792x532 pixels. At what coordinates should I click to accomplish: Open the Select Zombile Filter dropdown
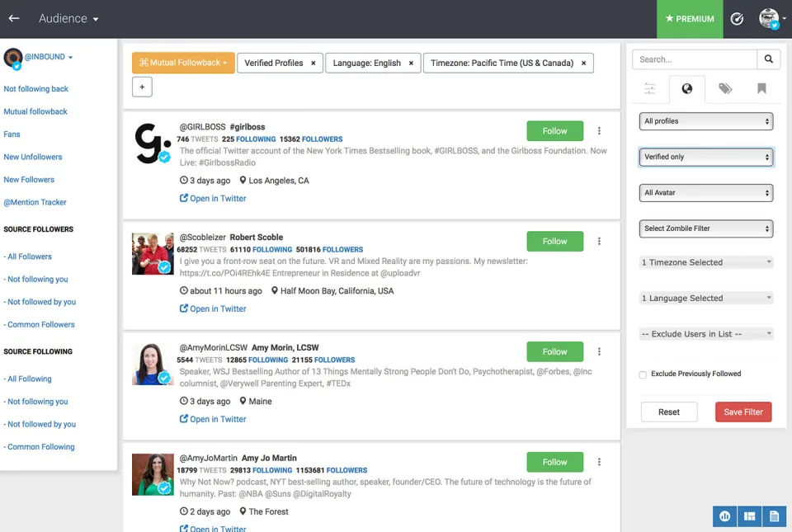pyautogui.click(x=706, y=228)
